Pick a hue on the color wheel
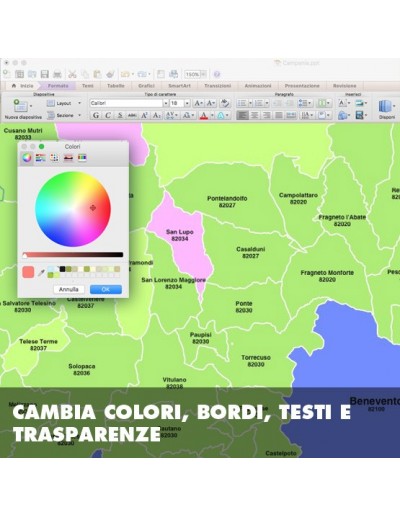400x517 pixels. click(73, 209)
